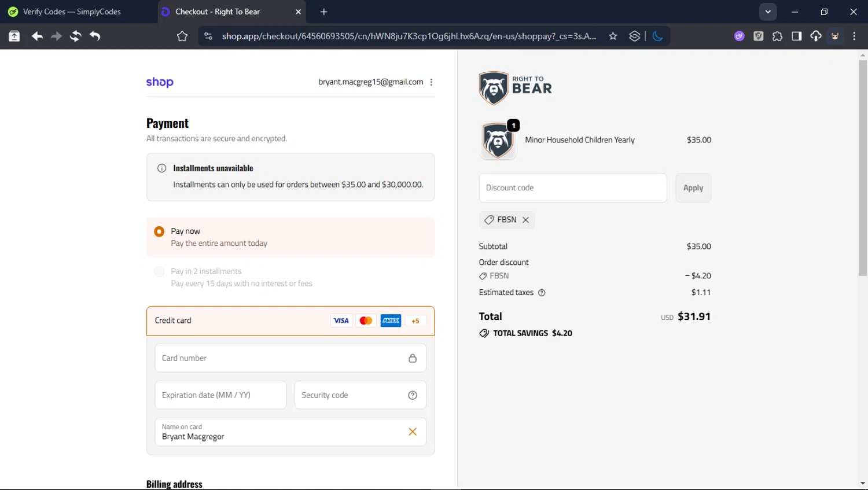Bookmark this page using the address bar star
The image size is (868, 490).
coord(613,36)
